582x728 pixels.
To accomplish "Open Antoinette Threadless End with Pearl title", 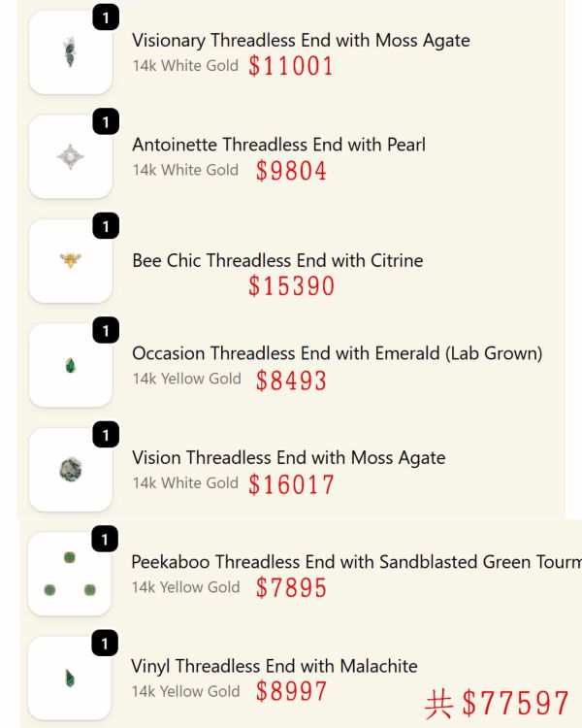I will (x=278, y=145).
